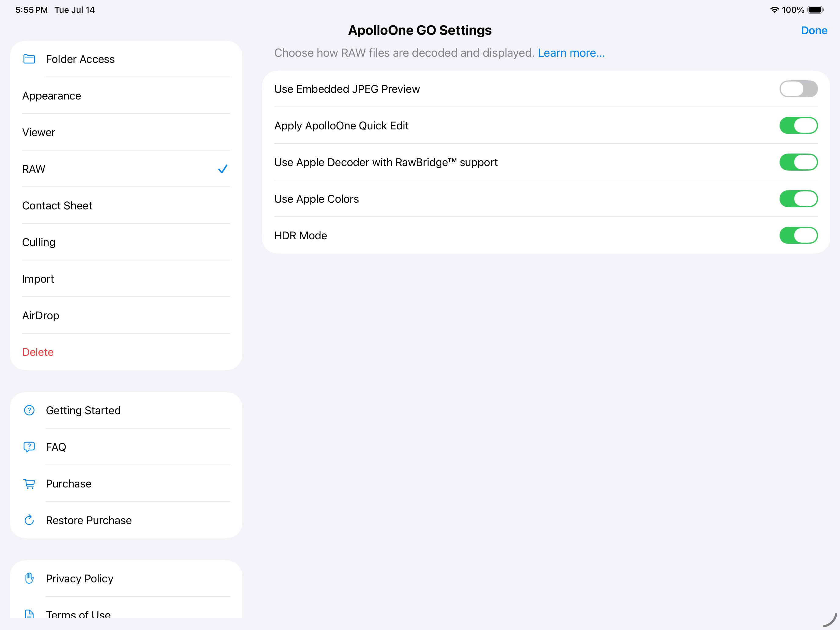
Task: Click the 100% battery percentage
Action: click(793, 10)
